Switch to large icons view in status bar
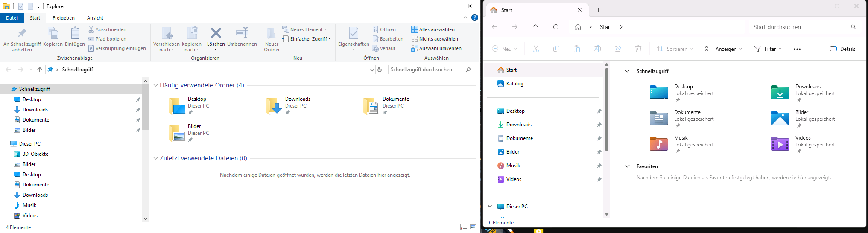The height and width of the screenshot is (233, 868). pyautogui.click(x=473, y=227)
